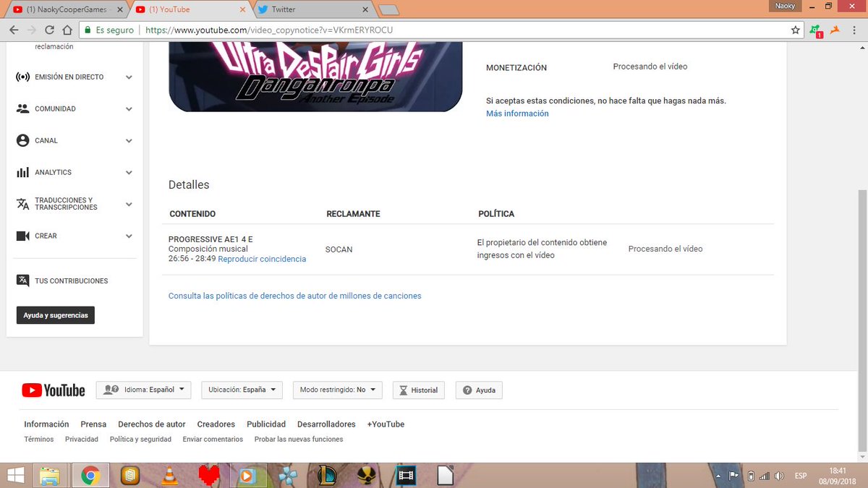This screenshot has height=488, width=868.
Task: Bookmark this page with the star icon
Action: 796,30
